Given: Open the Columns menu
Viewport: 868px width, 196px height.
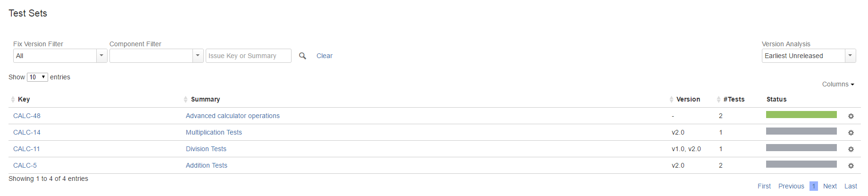Looking at the screenshot, I should pos(838,84).
